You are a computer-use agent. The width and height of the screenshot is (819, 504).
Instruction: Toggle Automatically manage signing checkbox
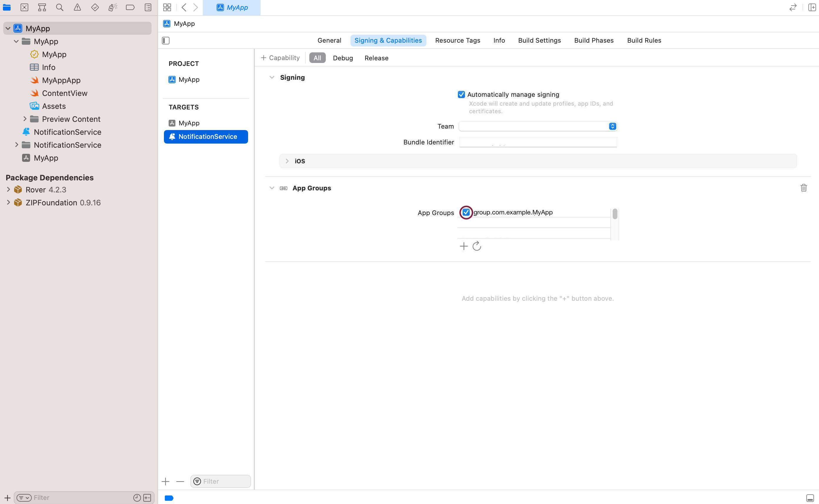(x=461, y=95)
